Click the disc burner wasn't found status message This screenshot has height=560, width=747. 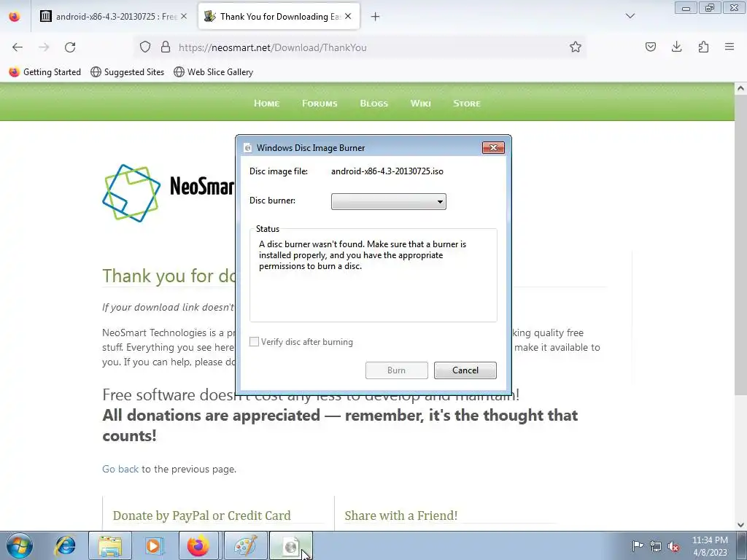click(x=363, y=255)
